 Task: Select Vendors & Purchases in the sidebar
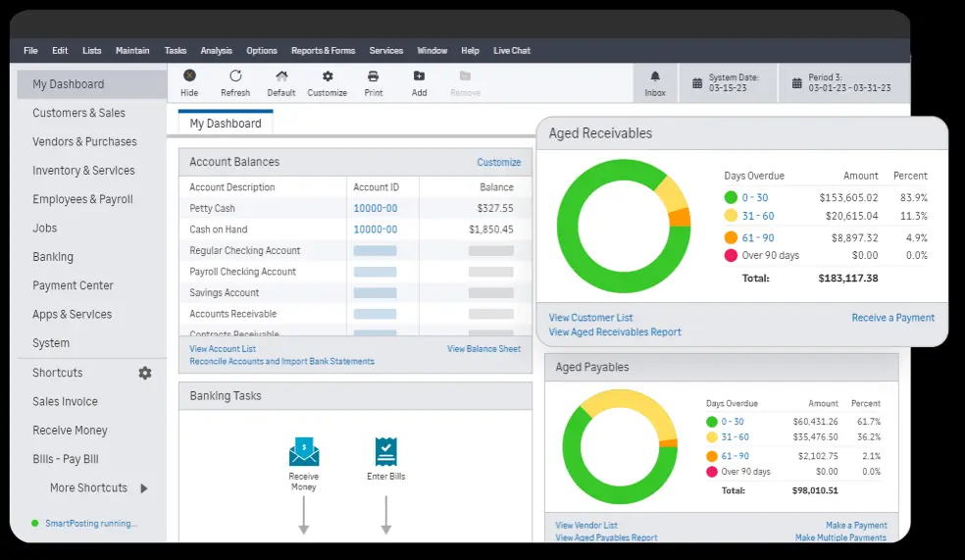pyautogui.click(x=84, y=142)
